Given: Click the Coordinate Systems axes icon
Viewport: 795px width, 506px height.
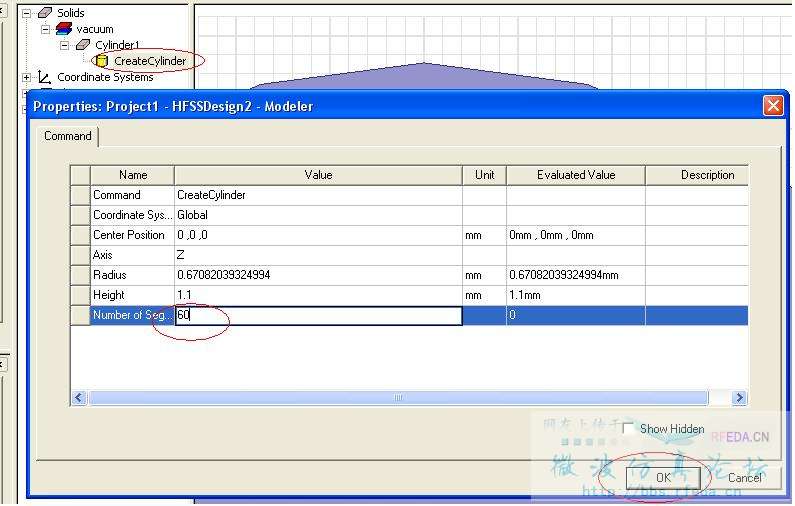Looking at the screenshot, I should tap(45, 77).
